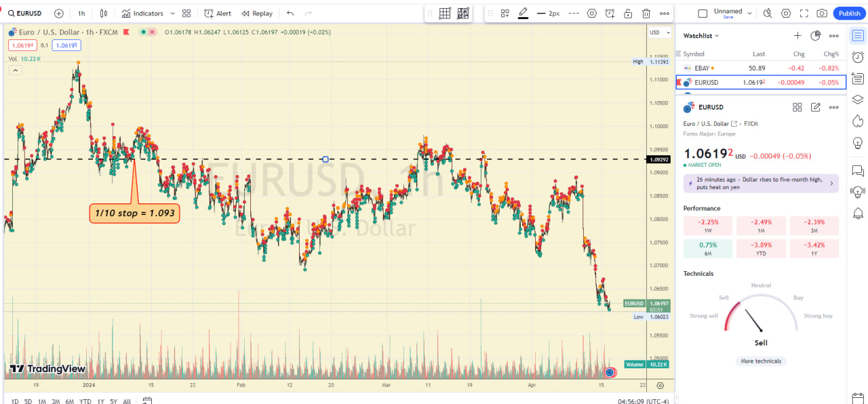Open the candlestick chart type menu
868x404 pixels.
click(104, 14)
